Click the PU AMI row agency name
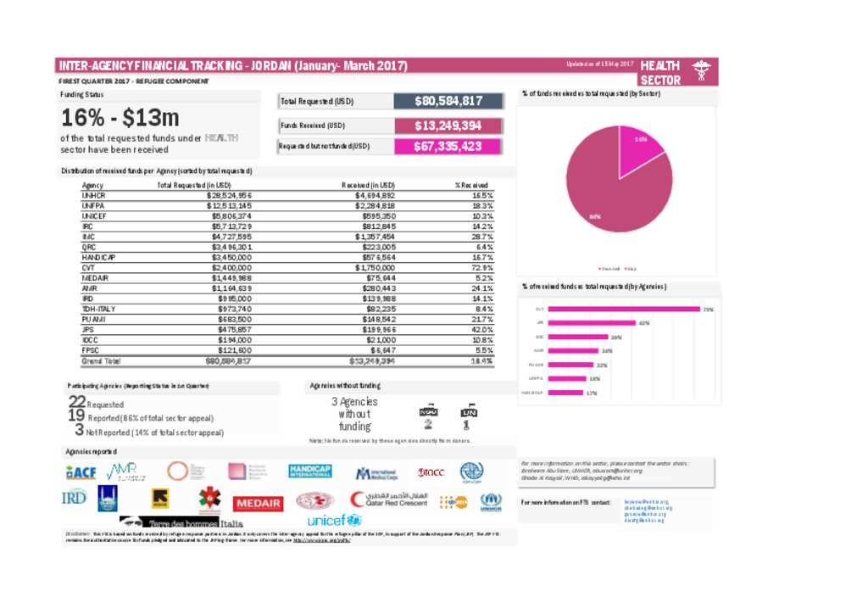Image resolution: width=868 pixels, height=614 pixels. point(93,320)
